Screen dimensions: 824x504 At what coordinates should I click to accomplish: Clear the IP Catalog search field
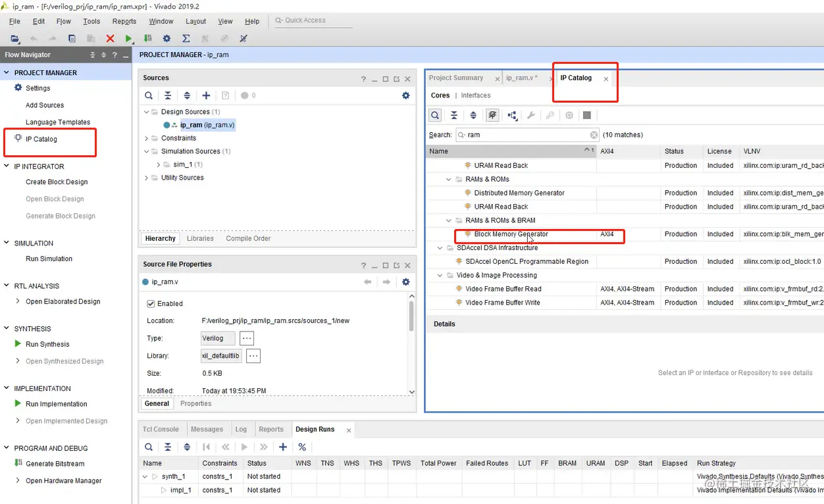click(594, 135)
